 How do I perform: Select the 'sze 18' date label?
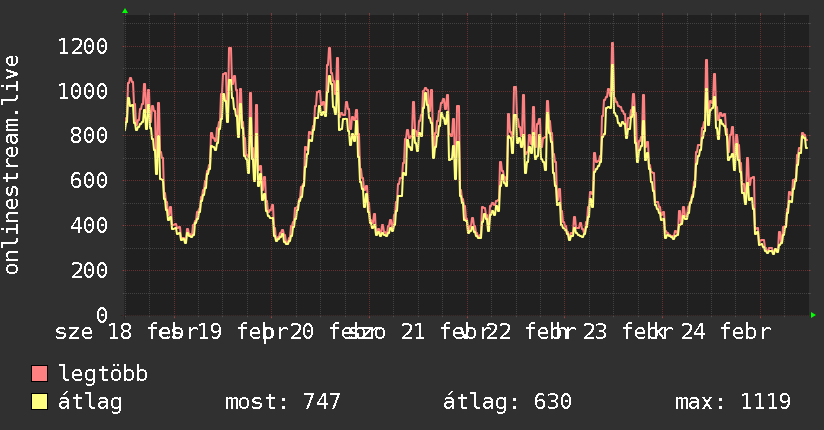tap(94, 332)
